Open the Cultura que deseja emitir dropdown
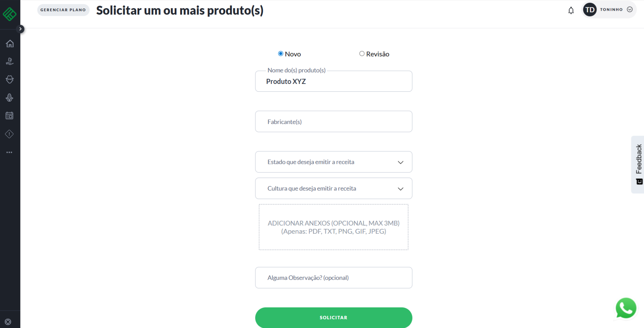 pos(333,188)
